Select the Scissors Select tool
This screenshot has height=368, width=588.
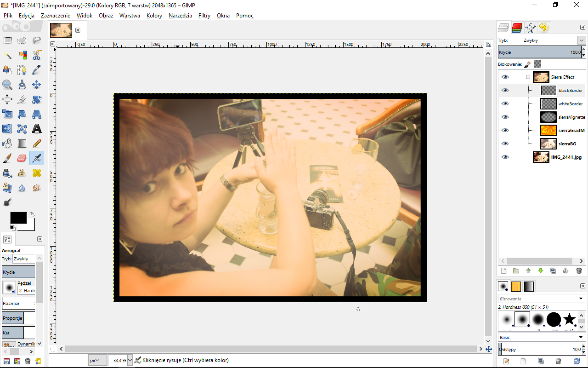(x=36, y=55)
